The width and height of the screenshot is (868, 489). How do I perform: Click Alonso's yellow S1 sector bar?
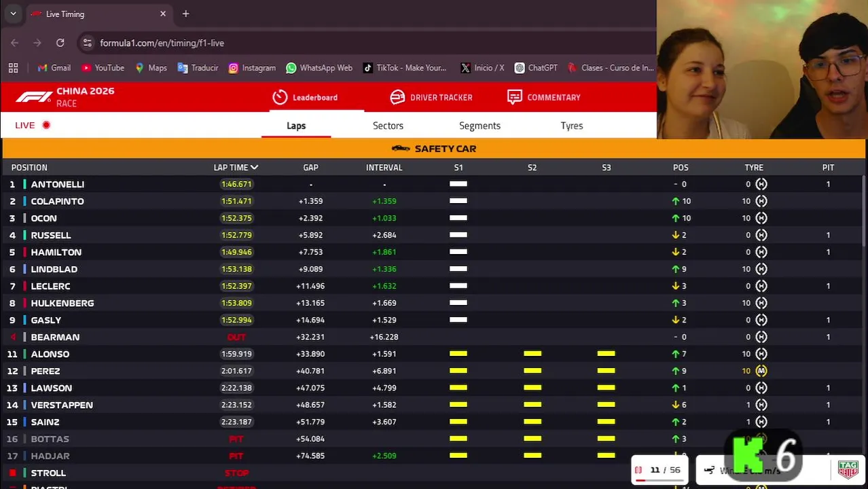click(458, 354)
